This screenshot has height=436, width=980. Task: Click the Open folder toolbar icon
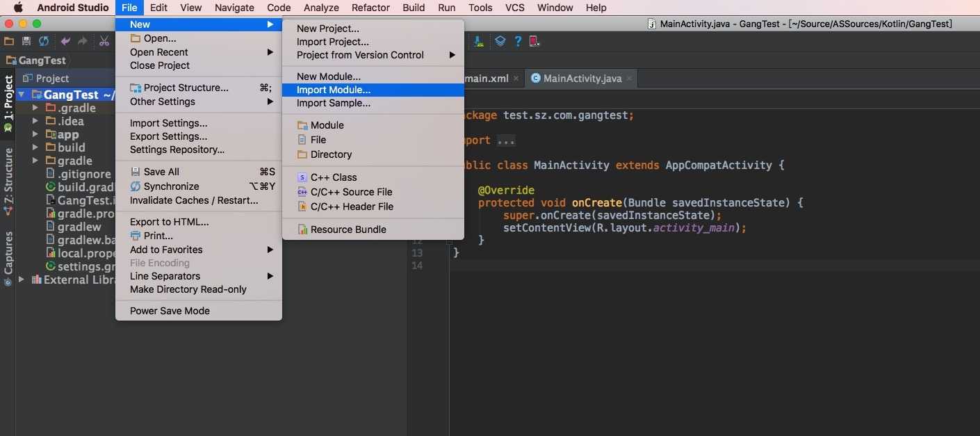tap(9, 42)
